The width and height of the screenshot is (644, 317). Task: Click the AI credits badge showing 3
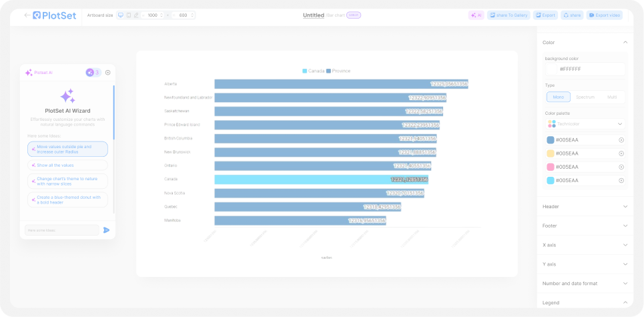93,72
